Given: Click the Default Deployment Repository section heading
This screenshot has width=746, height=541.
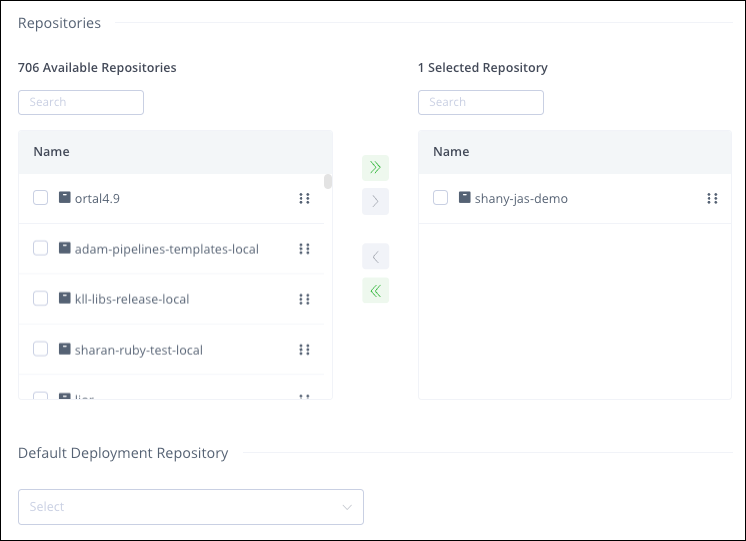Looking at the screenshot, I should 123,453.
